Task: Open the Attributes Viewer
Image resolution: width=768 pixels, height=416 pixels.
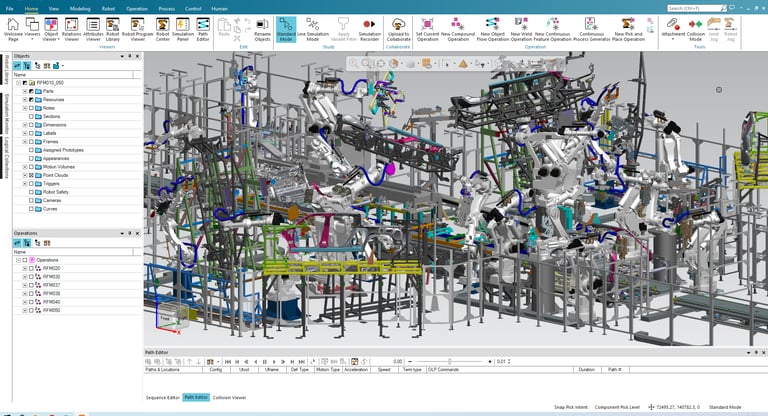Action: click(93, 29)
